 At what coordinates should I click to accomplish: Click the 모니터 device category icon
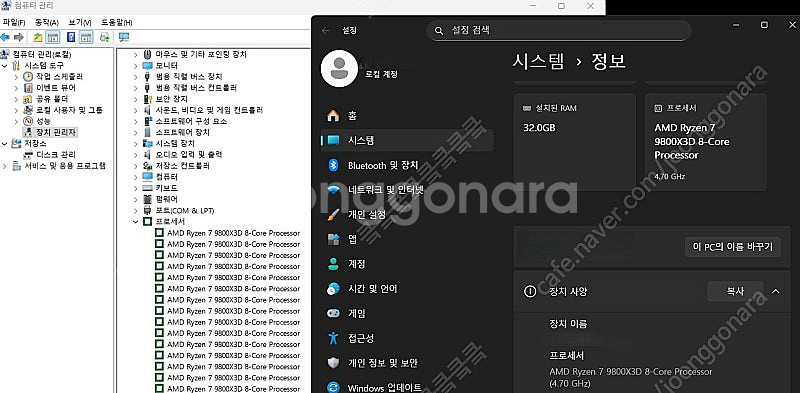click(147, 65)
